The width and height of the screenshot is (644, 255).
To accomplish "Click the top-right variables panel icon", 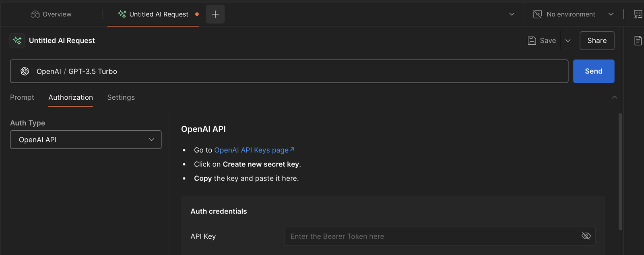I will coord(638,14).
